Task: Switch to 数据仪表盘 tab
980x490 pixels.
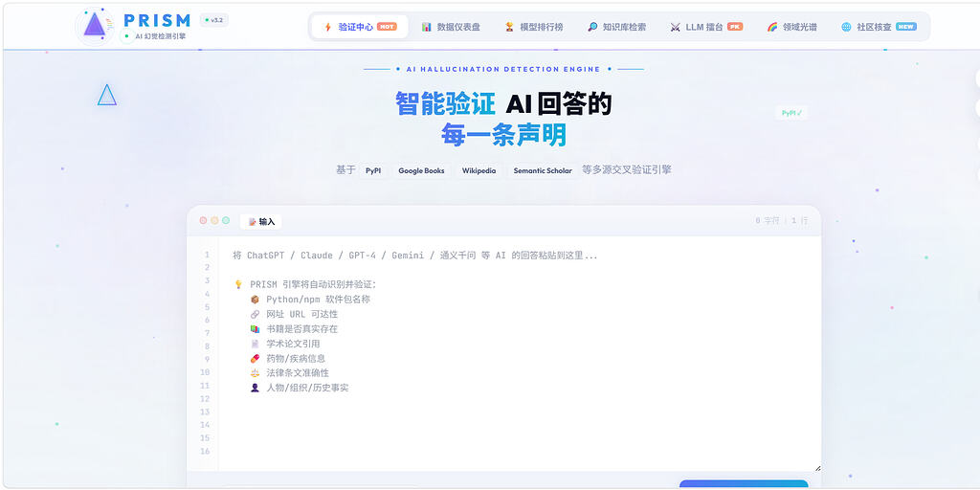Action: pyautogui.click(x=451, y=27)
